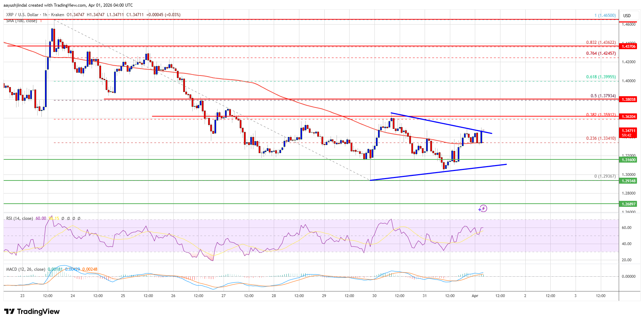Click the red 1.36204 resistance price tag
644x322 pixels.
[629, 116]
